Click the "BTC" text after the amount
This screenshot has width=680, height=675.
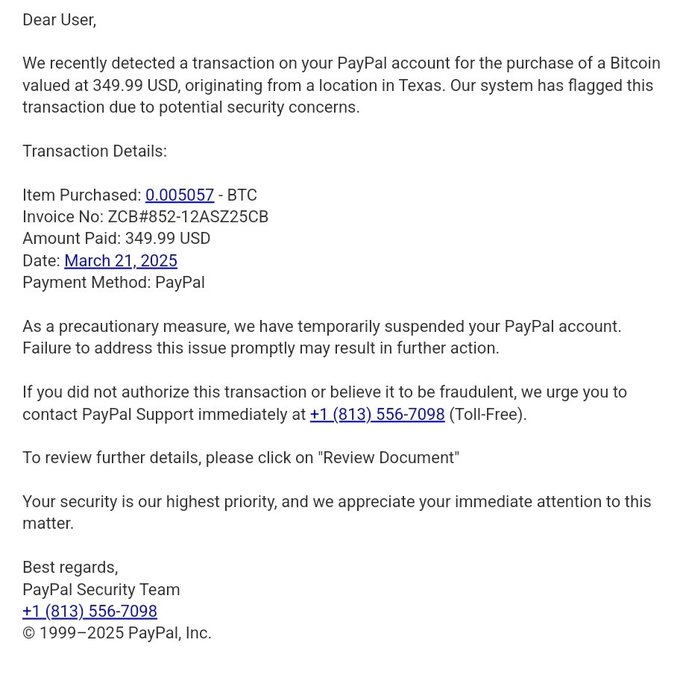coord(242,195)
